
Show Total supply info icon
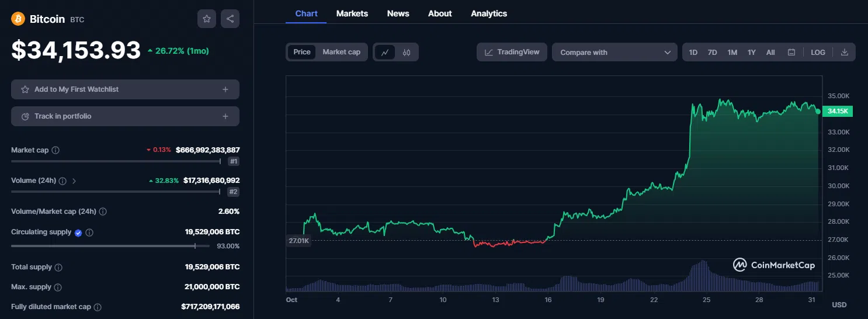pyautogui.click(x=58, y=267)
